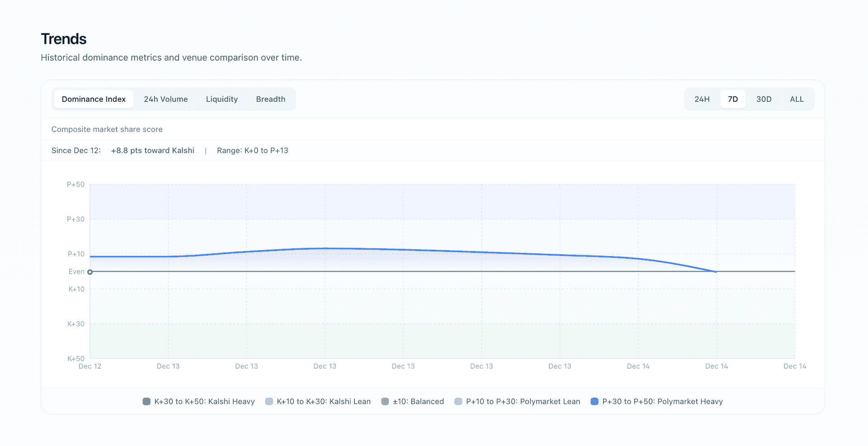868x446 pixels.
Task: Switch time range to 30D
Action: (x=764, y=99)
